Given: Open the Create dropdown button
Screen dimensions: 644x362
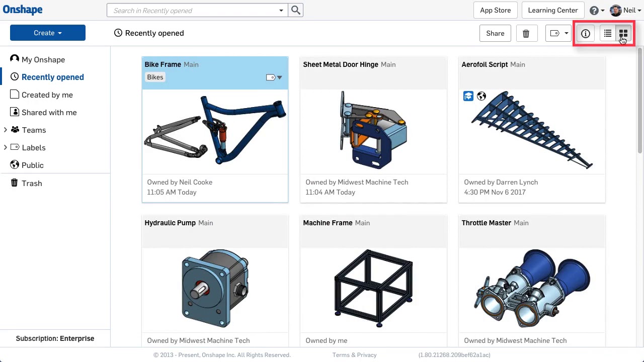Looking at the screenshot, I should [48, 33].
